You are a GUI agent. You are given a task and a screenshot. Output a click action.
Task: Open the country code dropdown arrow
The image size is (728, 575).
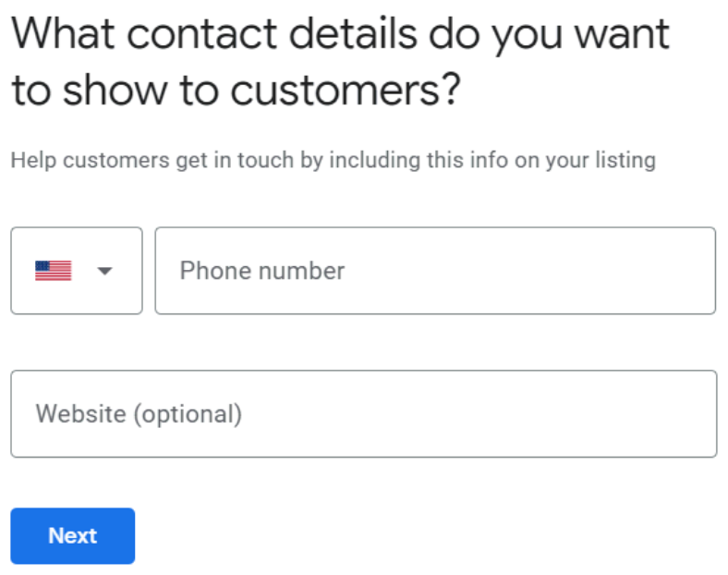(x=104, y=271)
